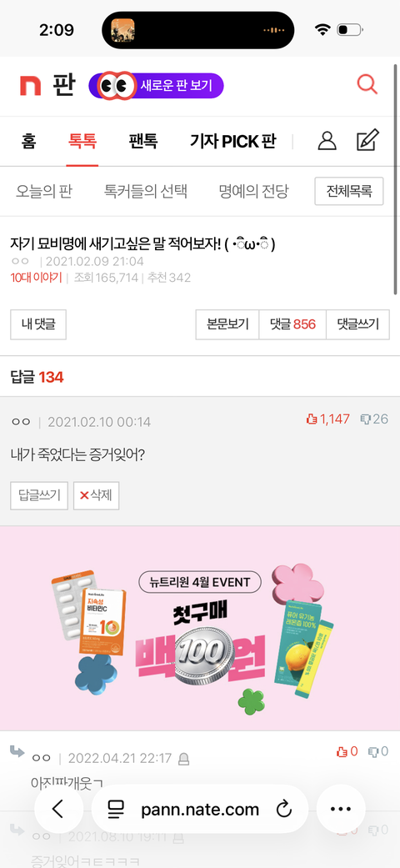
Task: Tap the thumbs-up icon with 1,147 likes
Action: [x=312, y=419]
